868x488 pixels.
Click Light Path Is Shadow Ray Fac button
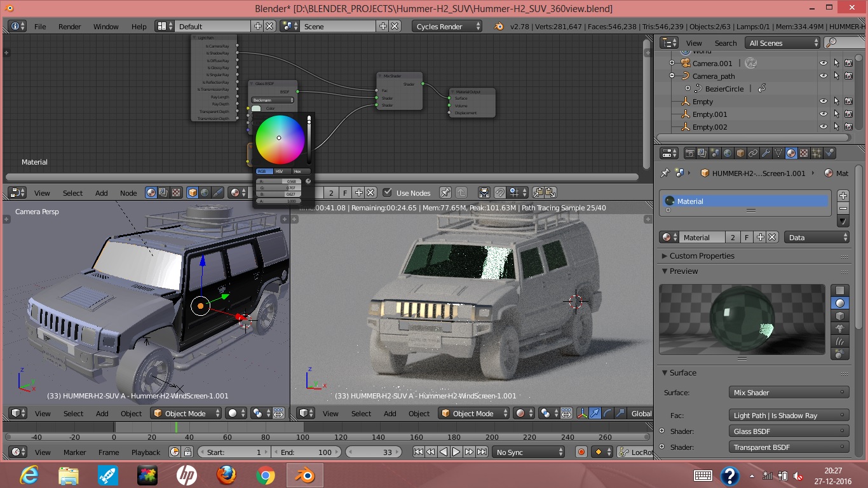coord(789,415)
